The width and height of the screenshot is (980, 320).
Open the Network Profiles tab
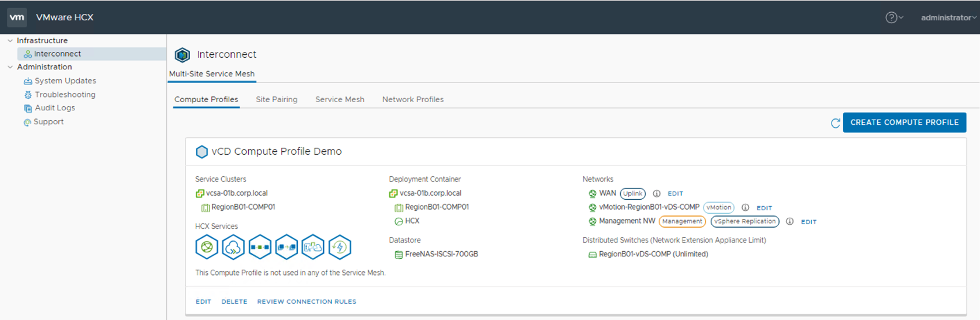point(412,99)
